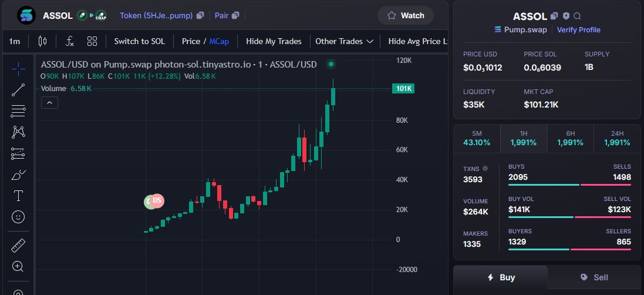Screen dimensions: 644x295
Task: Click the BUY VOL value $141K
Action: click(519, 210)
